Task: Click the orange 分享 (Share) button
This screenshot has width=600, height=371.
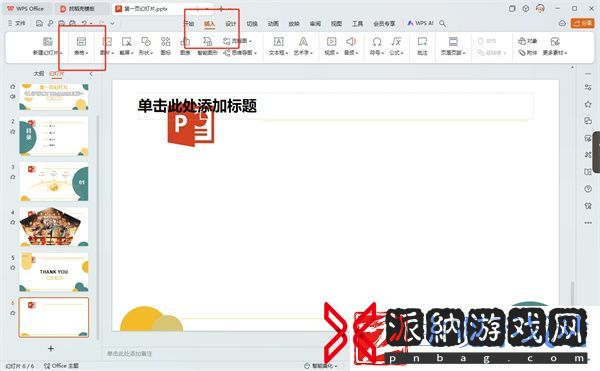Action: click(582, 23)
